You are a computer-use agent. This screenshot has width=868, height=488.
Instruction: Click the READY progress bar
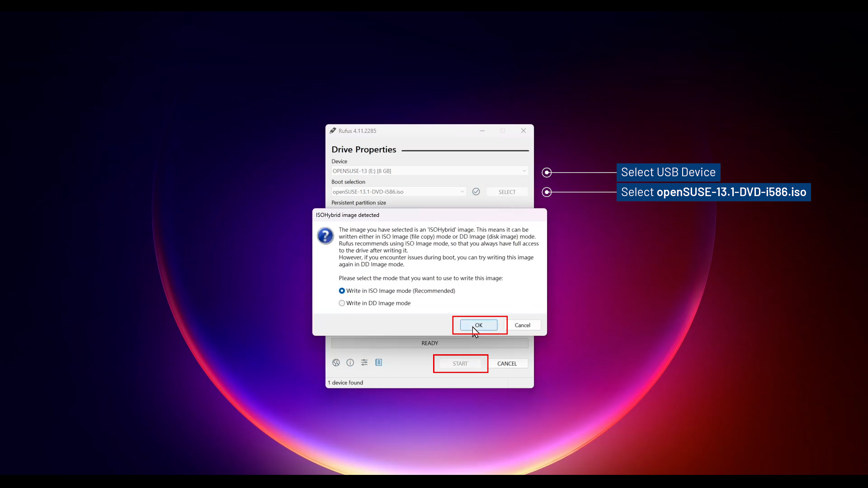coord(429,343)
